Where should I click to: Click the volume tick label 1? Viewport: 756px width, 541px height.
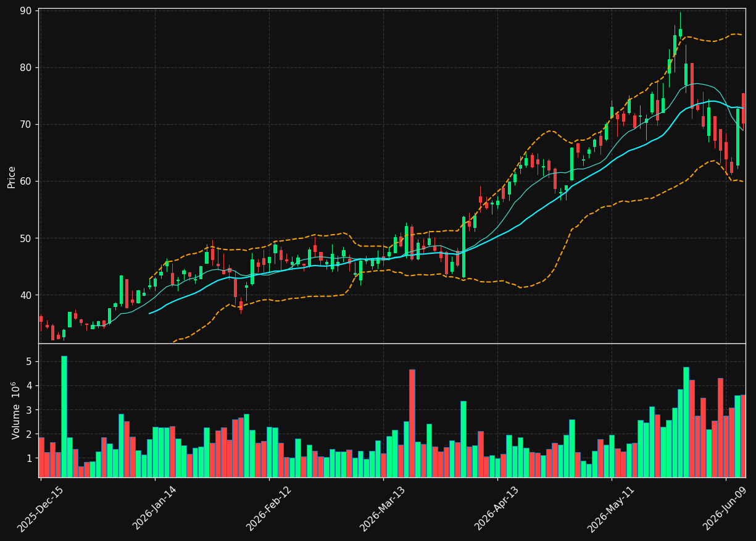[x=30, y=458]
